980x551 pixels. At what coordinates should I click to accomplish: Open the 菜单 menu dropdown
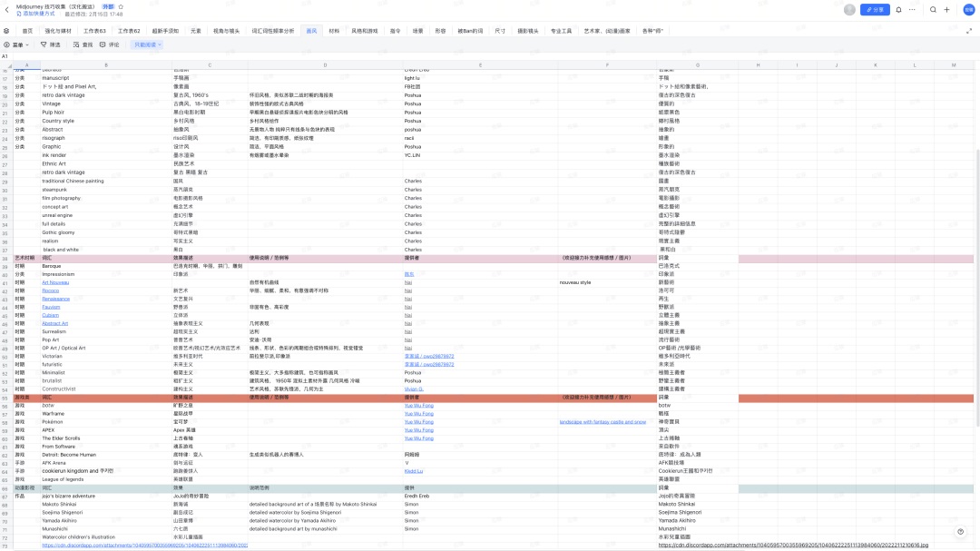pos(16,45)
